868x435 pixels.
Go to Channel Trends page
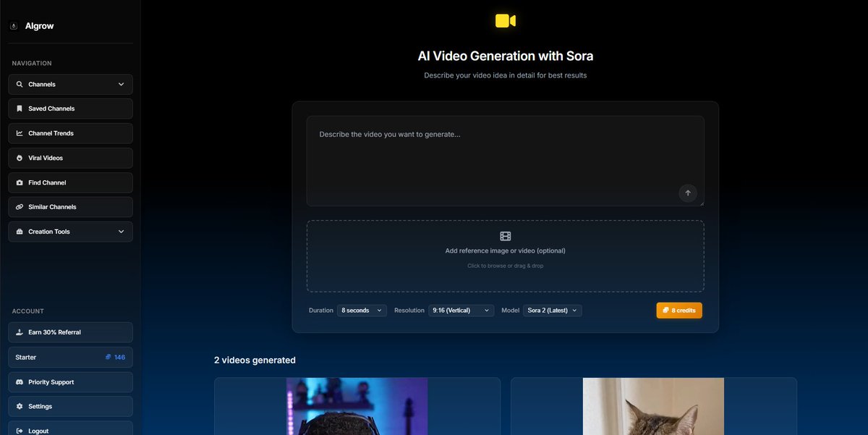[x=70, y=133]
